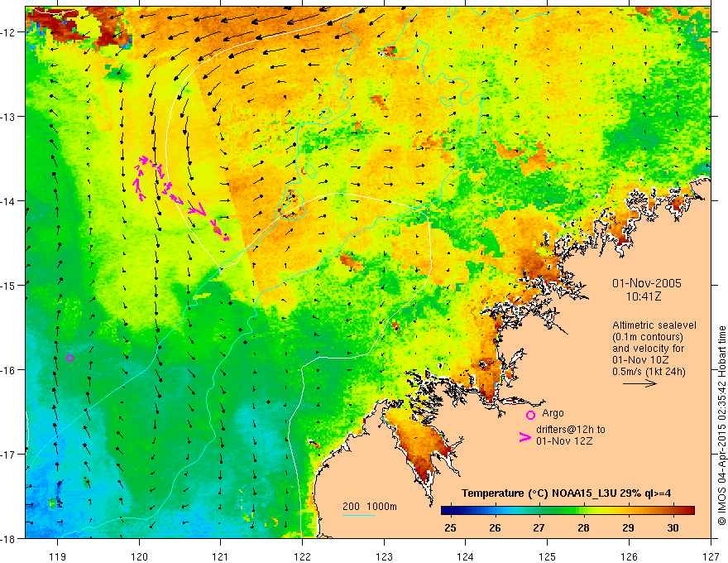Click the longitude axis label '127'
The image size is (728, 563).
(711, 556)
